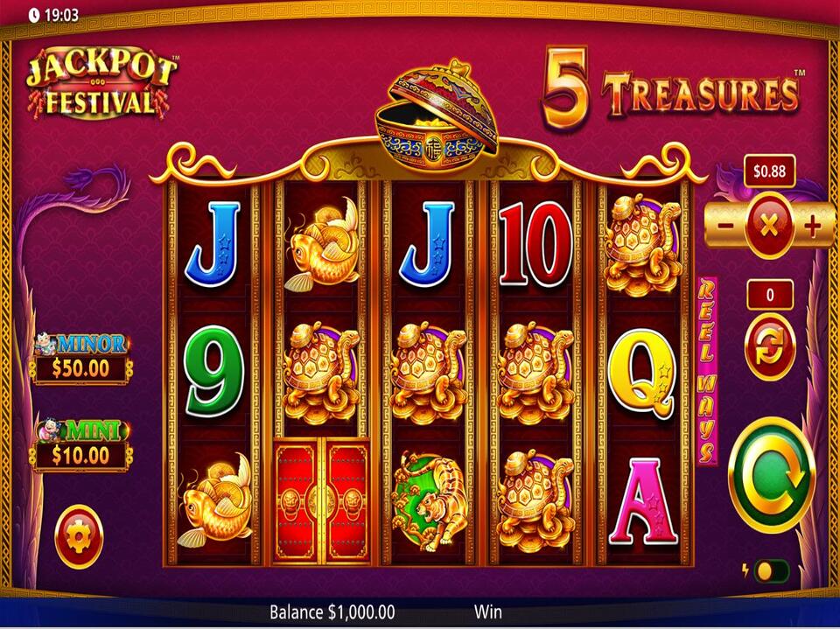
Task: Click the Reel Ways vertical banner
Action: [707, 371]
